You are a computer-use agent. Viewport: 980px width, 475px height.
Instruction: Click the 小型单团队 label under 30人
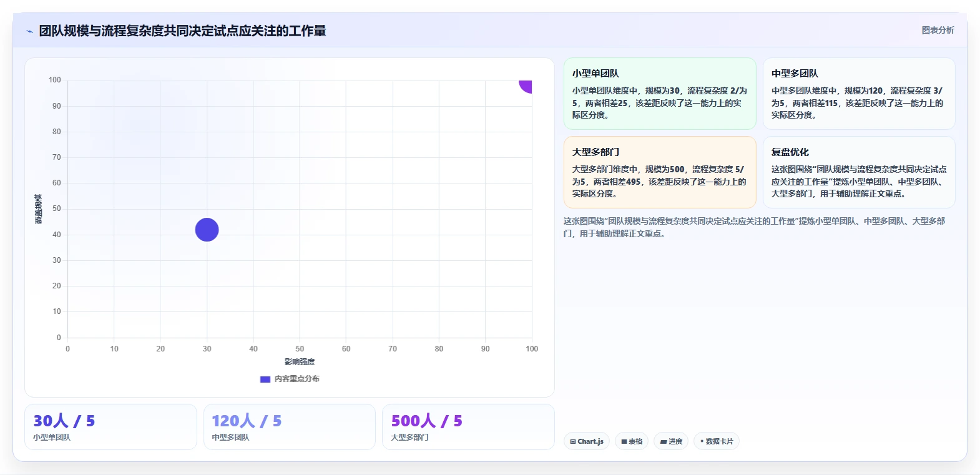tap(52, 438)
